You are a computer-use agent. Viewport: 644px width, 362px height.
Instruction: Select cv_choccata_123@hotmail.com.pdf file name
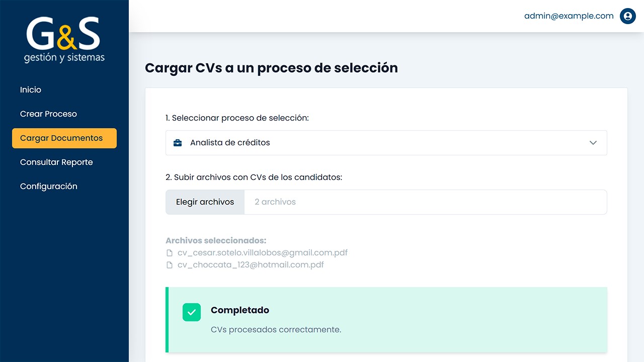click(x=251, y=265)
